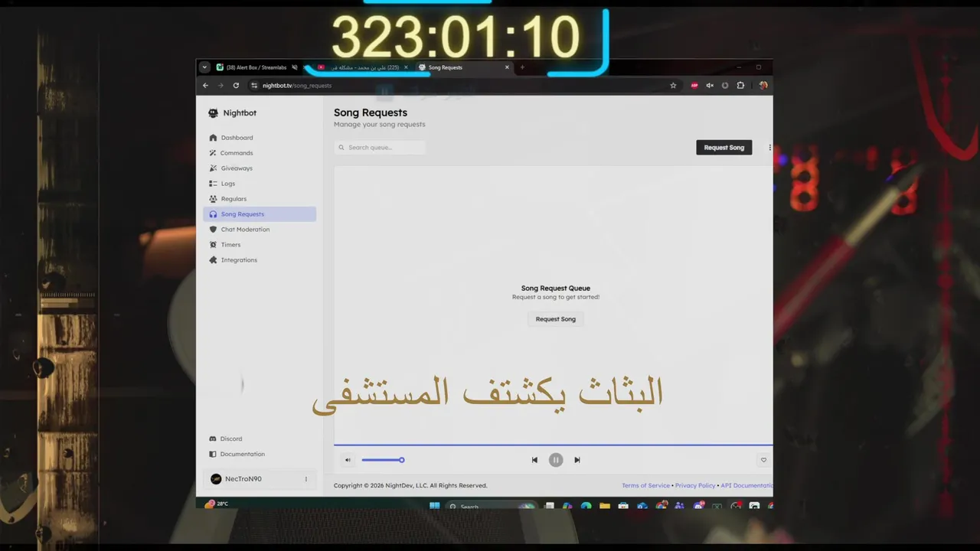Pause the current song

[x=556, y=460]
